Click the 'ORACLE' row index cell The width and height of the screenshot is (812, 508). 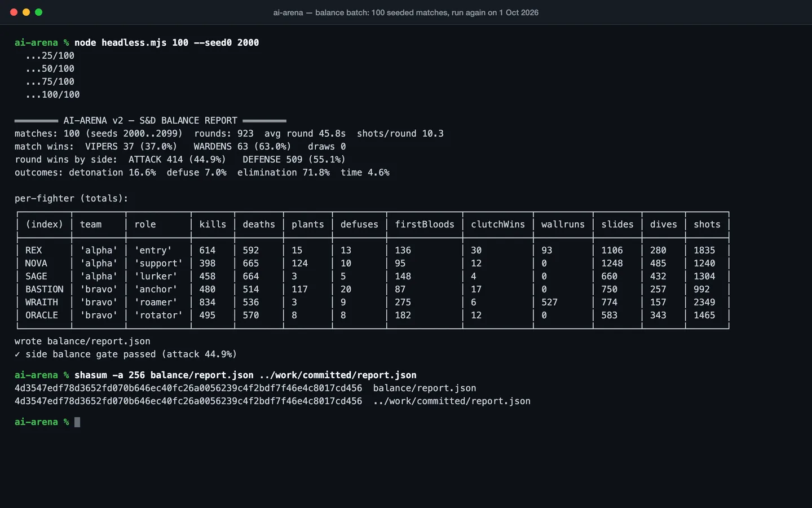[x=42, y=315]
